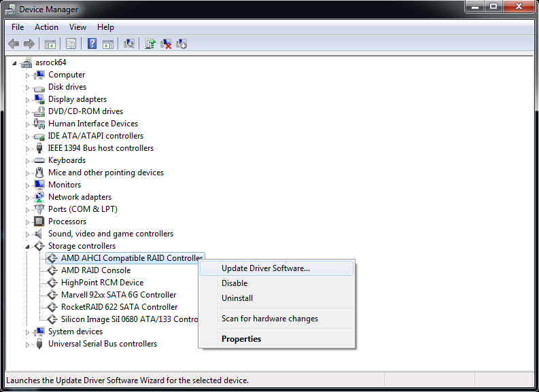539x392 pixels.
Task: Choose Uninstall from the context menu
Action: coord(277,298)
